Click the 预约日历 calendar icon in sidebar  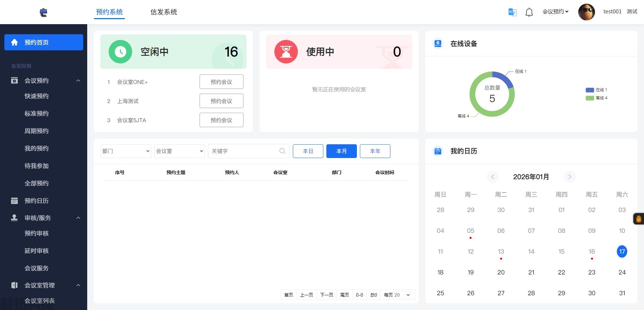14,200
